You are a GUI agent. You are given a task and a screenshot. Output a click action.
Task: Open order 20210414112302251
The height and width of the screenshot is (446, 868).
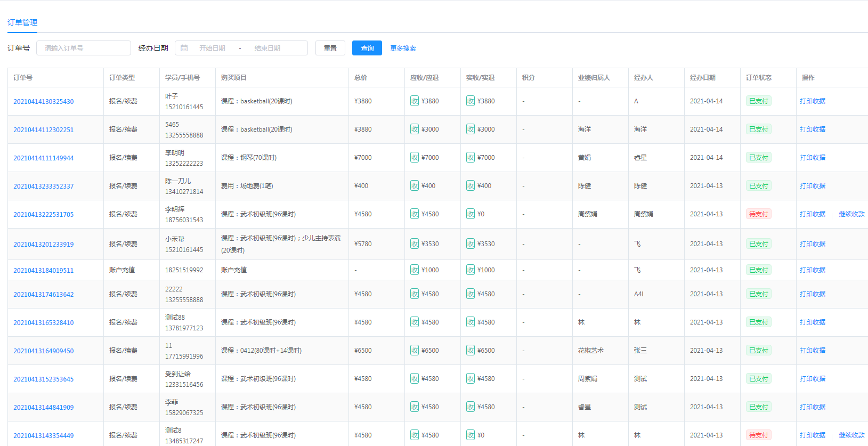pyautogui.click(x=44, y=129)
